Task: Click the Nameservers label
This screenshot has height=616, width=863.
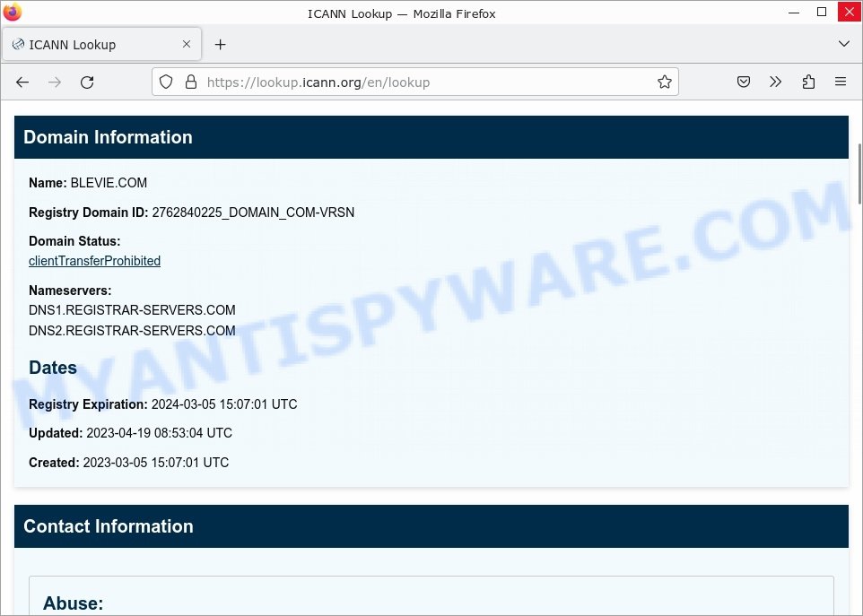Action: (70, 291)
